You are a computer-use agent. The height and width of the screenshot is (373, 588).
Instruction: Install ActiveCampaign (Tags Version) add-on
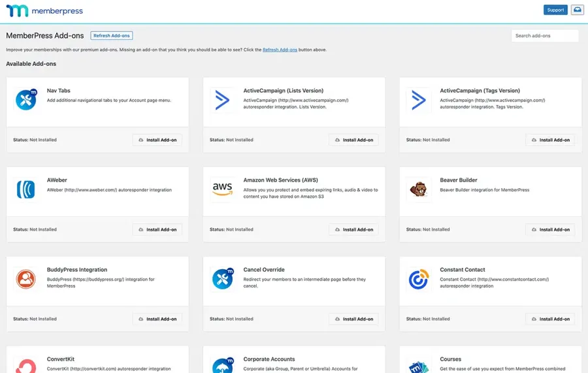pyautogui.click(x=550, y=140)
